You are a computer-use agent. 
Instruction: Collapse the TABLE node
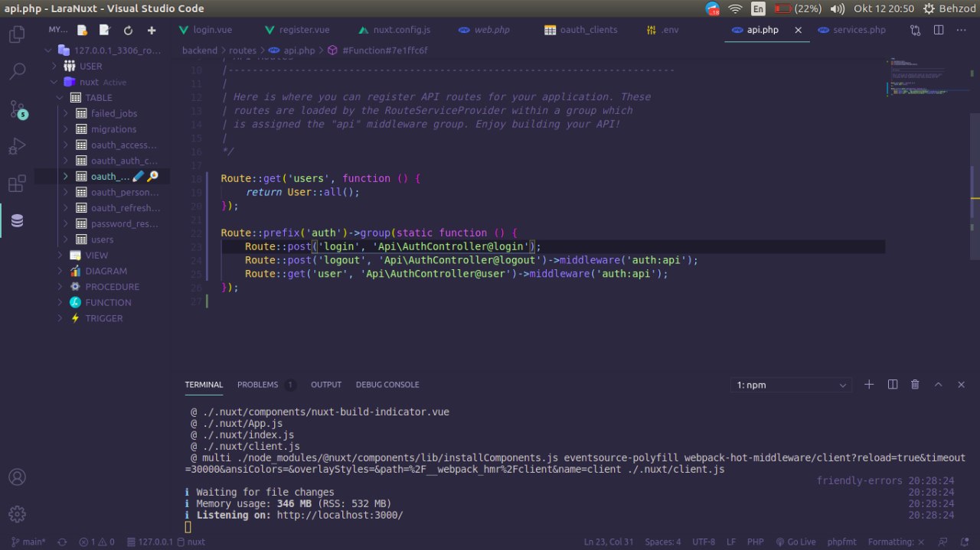point(60,98)
